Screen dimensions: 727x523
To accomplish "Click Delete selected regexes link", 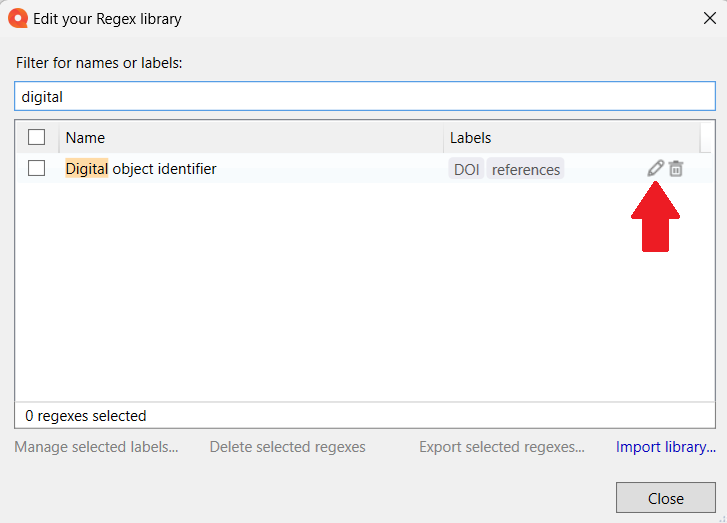I will pyautogui.click(x=287, y=447).
